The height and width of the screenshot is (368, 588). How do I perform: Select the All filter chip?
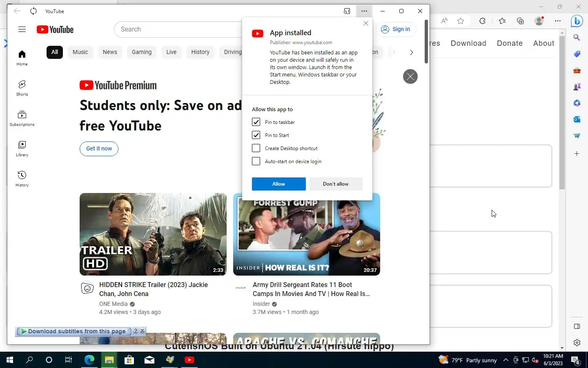(55, 52)
